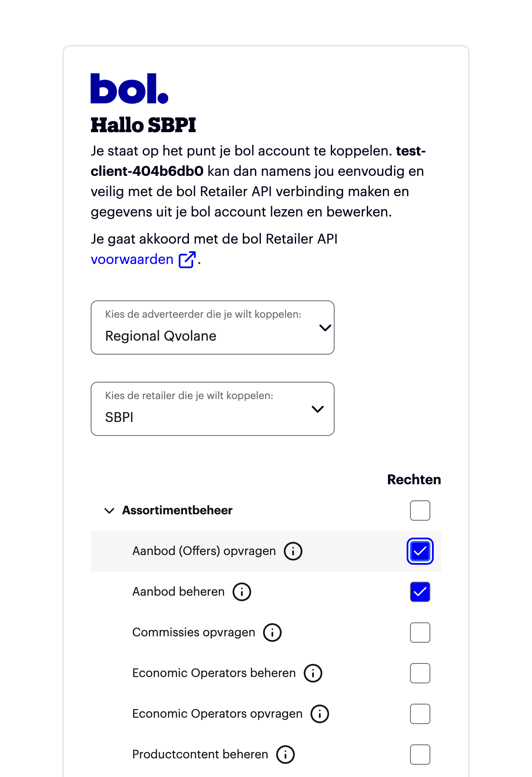Viewport: 532px width, 777px height.
Task: Tick the Economic Operators opvragen checkbox
Action: coord(420,714)
